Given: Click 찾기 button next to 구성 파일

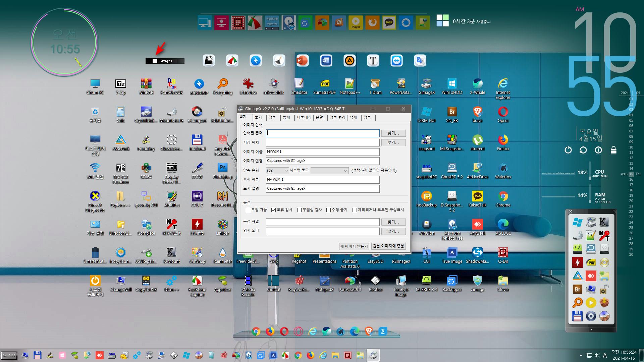Looking at the screenshot, I should pos(393,222).
